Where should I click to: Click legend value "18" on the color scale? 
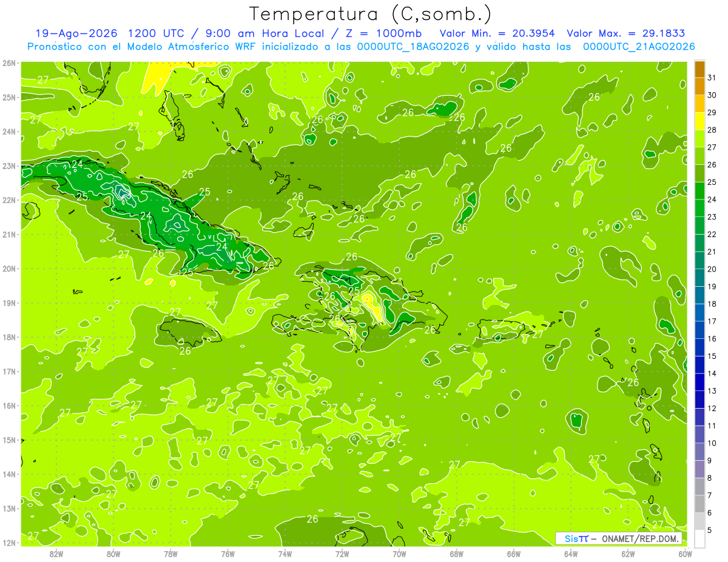(x=712, y=304)
